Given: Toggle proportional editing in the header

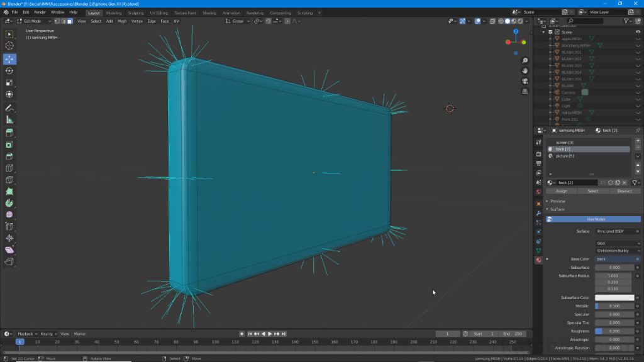Looking at the screenshot, I should (x=287, y=21).
